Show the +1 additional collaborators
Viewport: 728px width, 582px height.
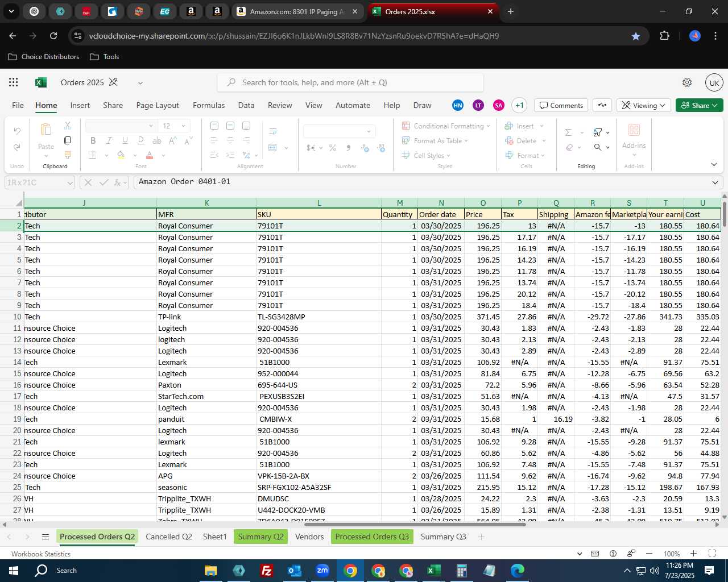pyautogui.click(x=519, y=105)
